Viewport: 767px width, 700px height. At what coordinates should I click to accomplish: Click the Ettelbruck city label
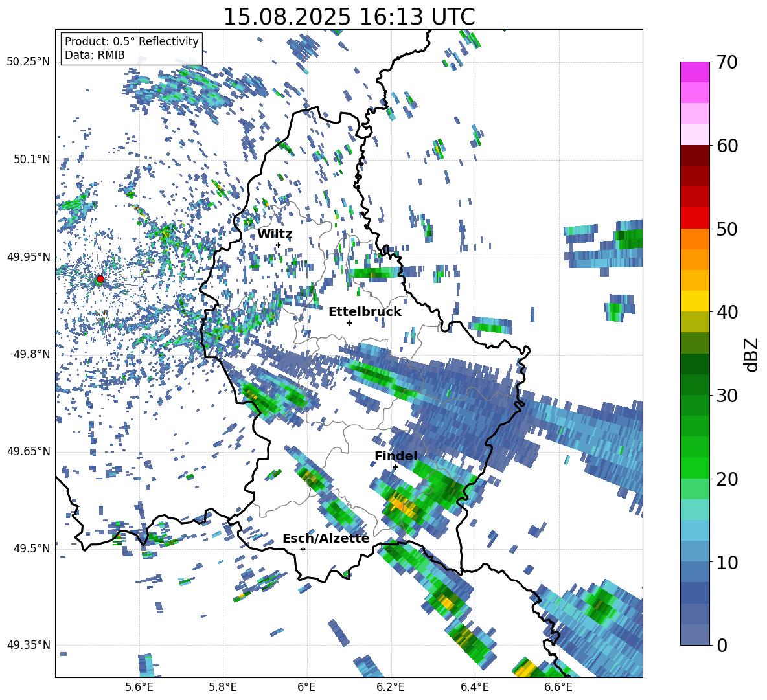(365, 312)
